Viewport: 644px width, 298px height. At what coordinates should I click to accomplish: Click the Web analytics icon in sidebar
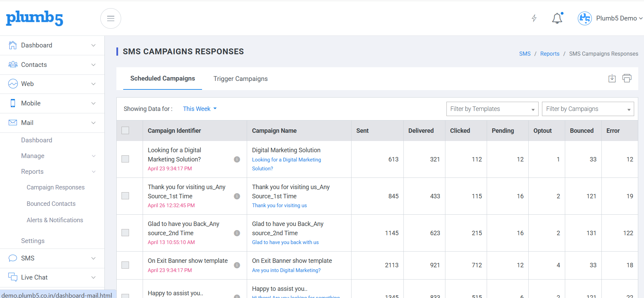[13, 84]
